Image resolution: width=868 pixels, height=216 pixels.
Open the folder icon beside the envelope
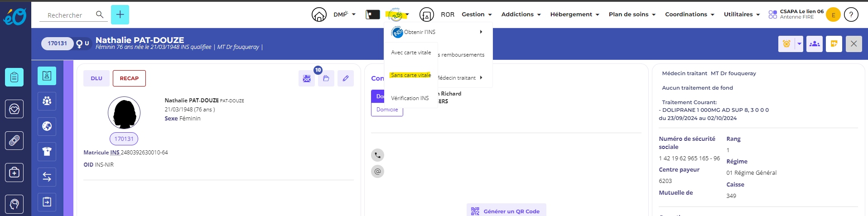pos(326,78)
